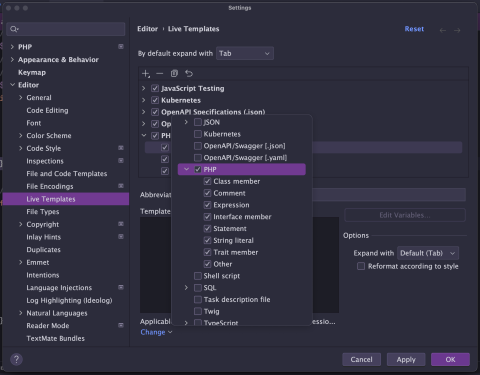
Task: Toggle the Comment context checkbox
Action: 207,193
